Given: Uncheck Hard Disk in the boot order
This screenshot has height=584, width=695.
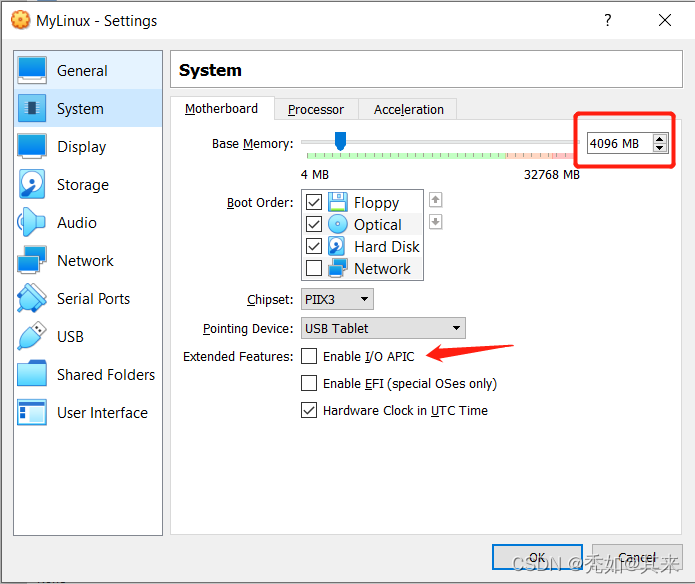Looking at the screenshot, I should 314,246.
